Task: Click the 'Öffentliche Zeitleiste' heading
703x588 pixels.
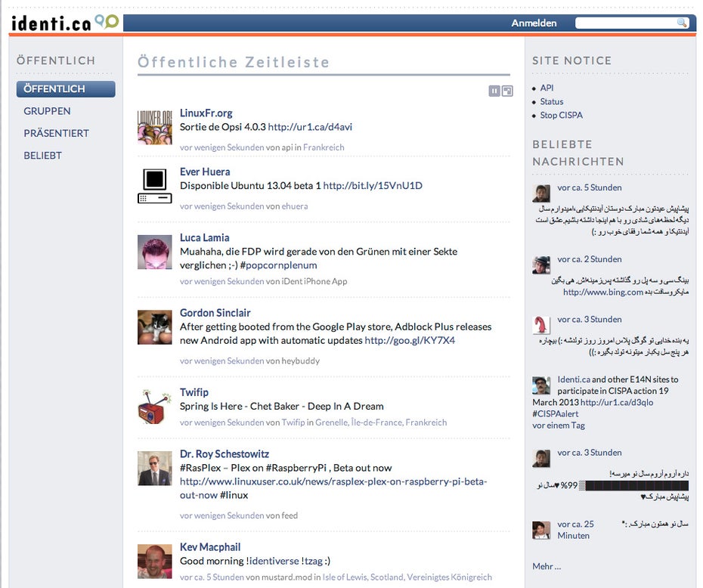Action: click(233, 62)
